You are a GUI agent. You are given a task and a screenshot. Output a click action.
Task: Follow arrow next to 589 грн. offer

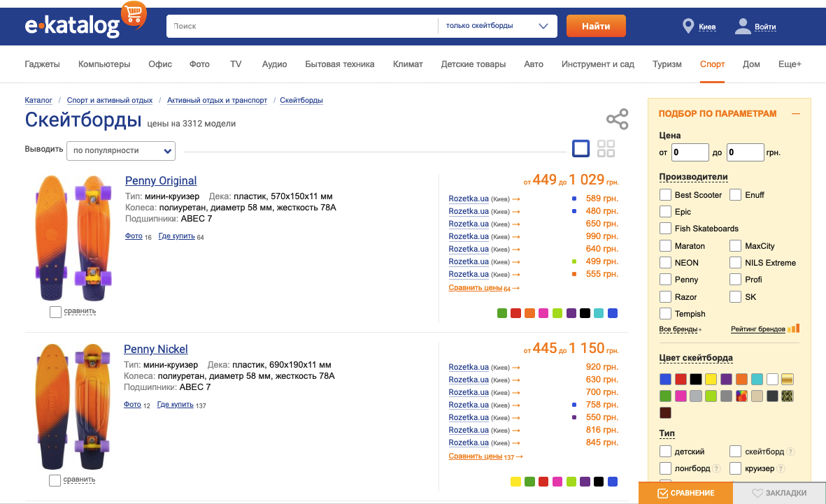516,199
